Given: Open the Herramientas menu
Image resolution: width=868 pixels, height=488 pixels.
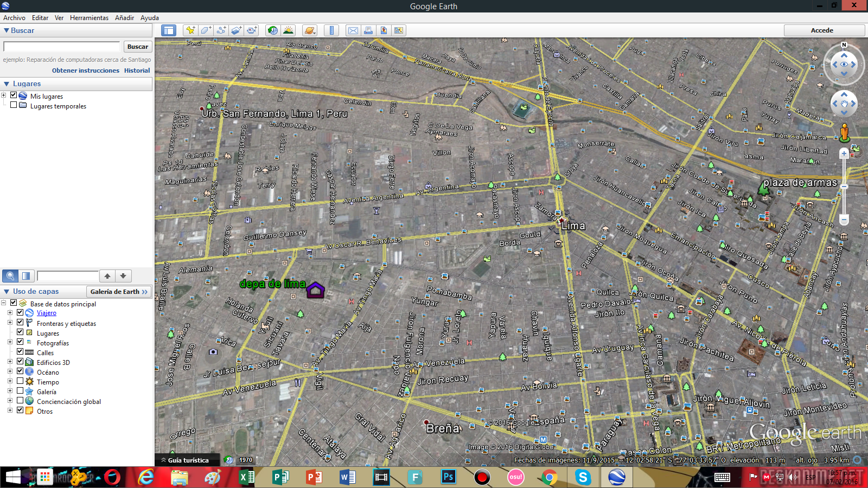Looking at the screenshot, I should pos(89,18).
